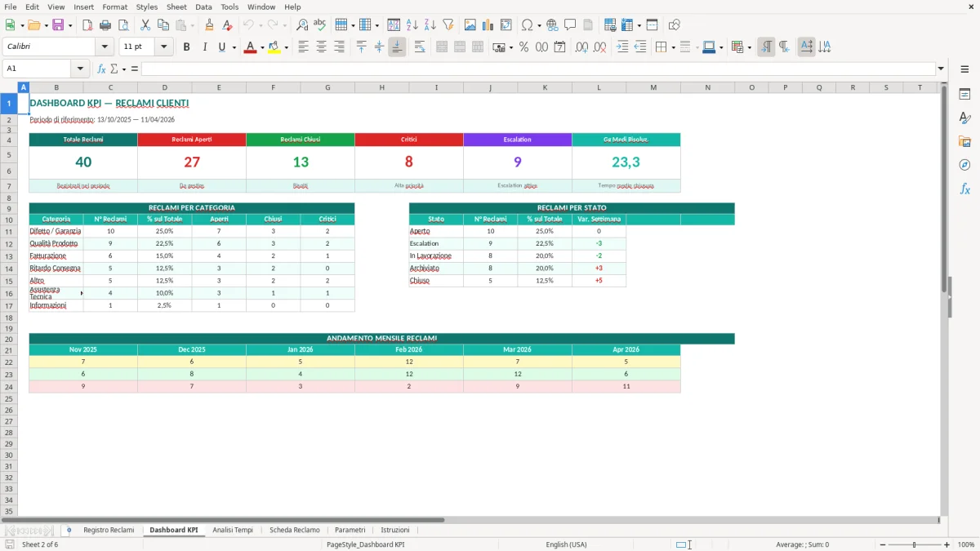Screen dimensions: 980x551
Task: Open a file with the folder icon
Action: point(33,25)
